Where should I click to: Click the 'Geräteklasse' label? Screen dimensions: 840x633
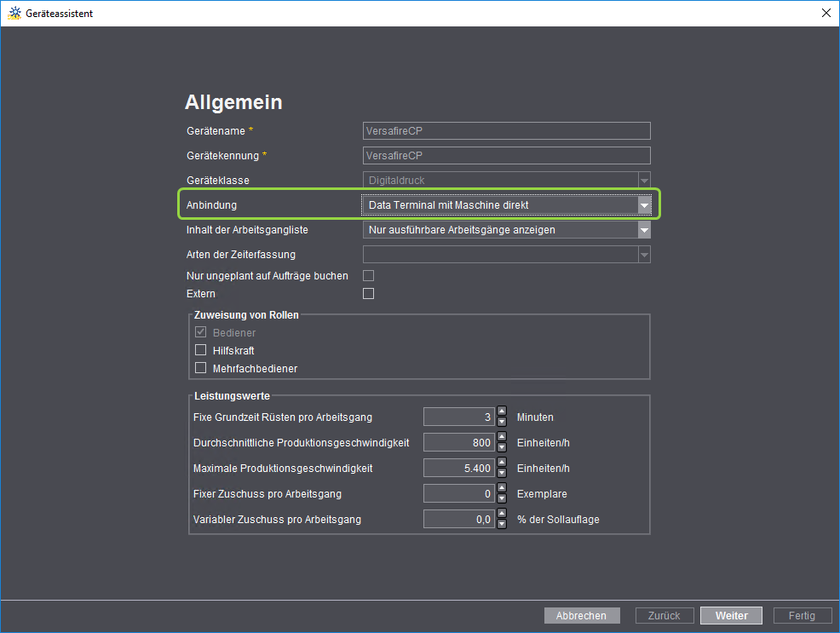217,181
